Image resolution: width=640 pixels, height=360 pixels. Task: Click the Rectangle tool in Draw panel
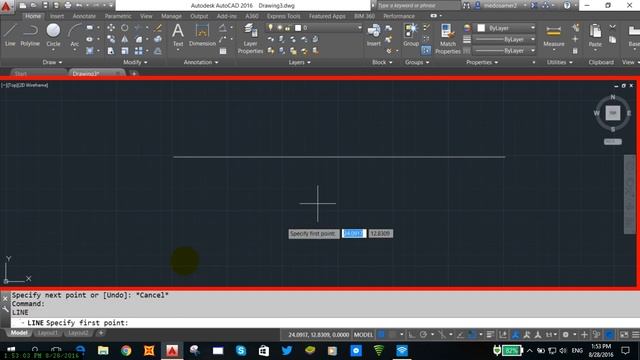pyautogui.click(x=89, y=28)
